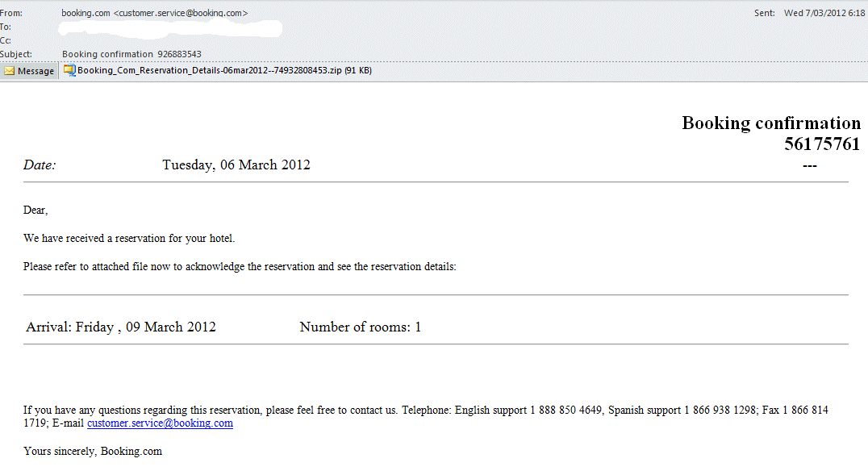Select the sender address customer.service@booking.com in header

coord(181,13)
